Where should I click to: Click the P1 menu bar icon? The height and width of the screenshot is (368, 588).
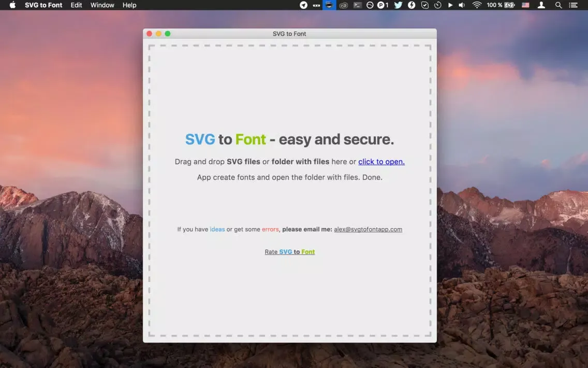click(383, 5)
